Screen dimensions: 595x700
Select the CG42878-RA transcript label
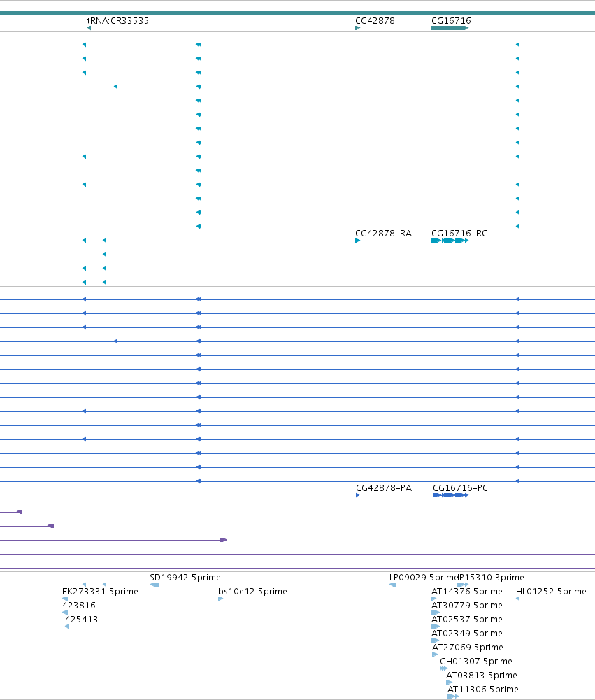(x=383, y=233)
